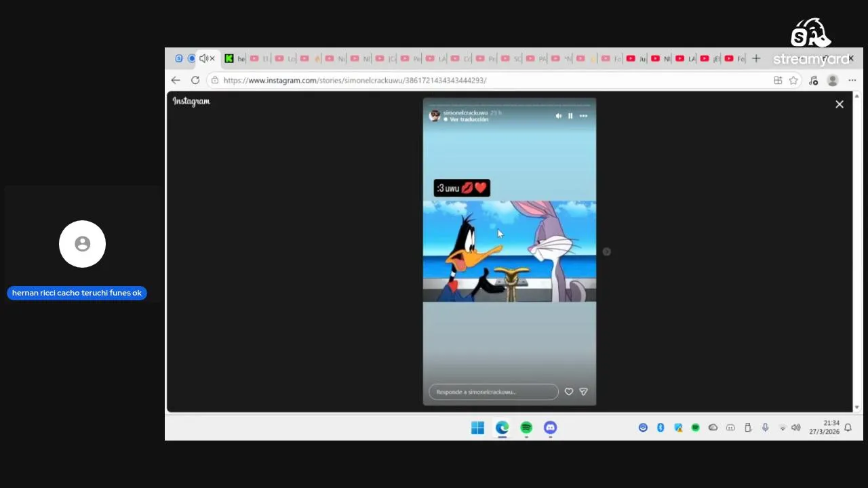Click the participant avatar placeholder

click(x=82, y=244)
